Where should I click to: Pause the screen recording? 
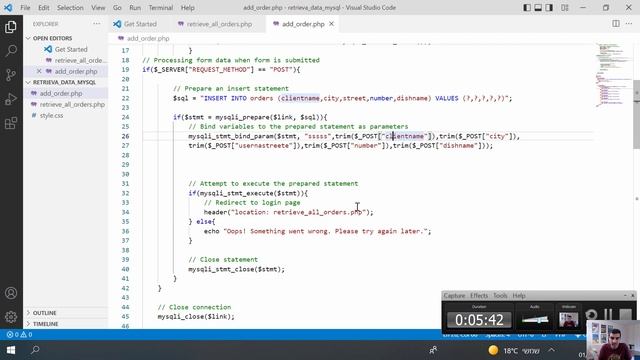[608, 315]
